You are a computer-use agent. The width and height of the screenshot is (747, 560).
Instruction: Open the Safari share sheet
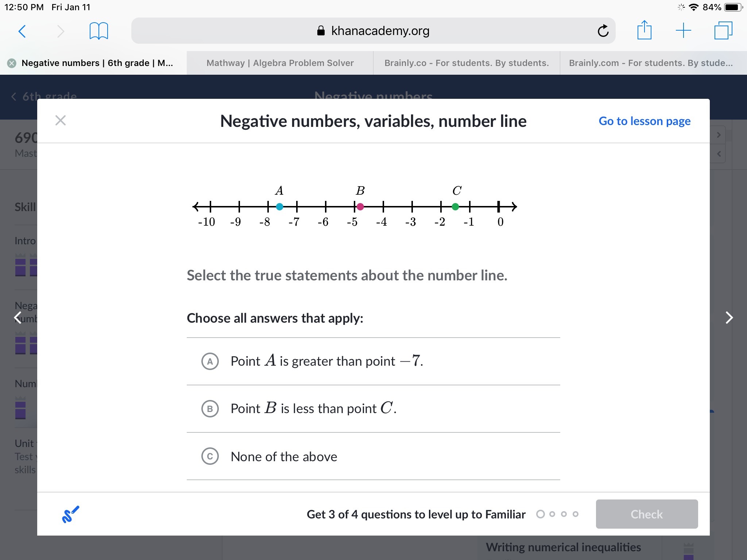tap(644, 30)
